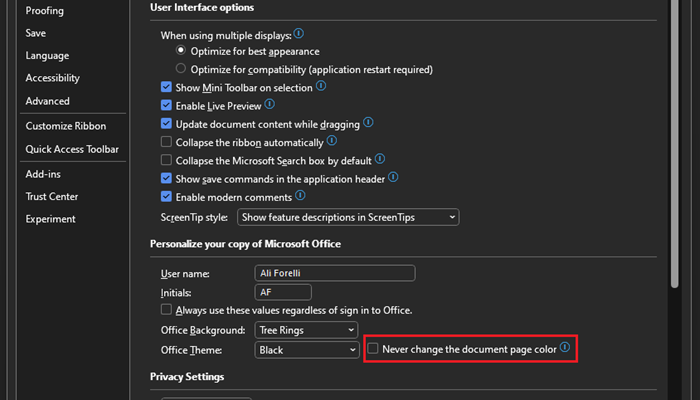Click info icon beside Collapse the ribbon automatically

coord(332,141)
